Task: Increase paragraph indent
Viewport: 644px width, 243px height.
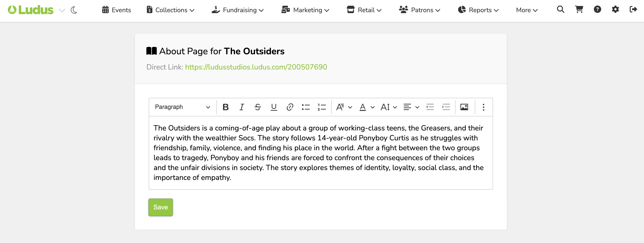Action: [x=446, y=107]
